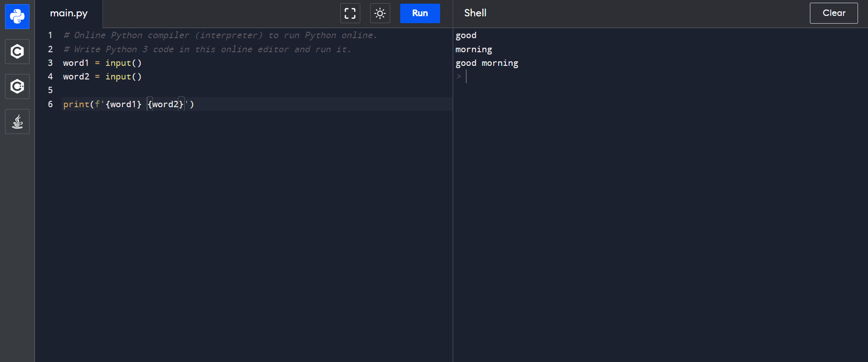
Task: Open the Java compiler icon
Action: click(x=17, y=121)
